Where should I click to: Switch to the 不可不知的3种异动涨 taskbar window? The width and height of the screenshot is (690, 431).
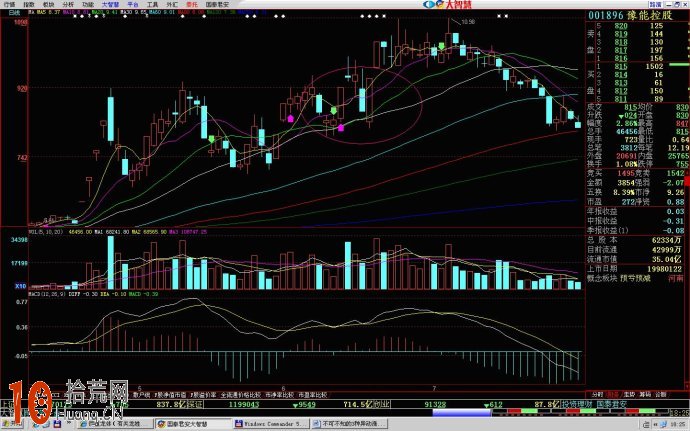click(x=349, y=424)
